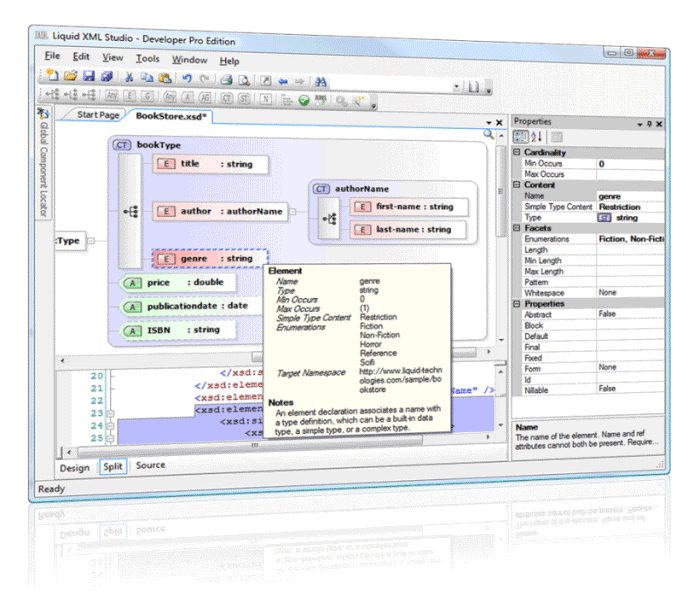682x600 pixels.
Task: Open the View menu
Action: pyautogui.click(x=113, y=57)
